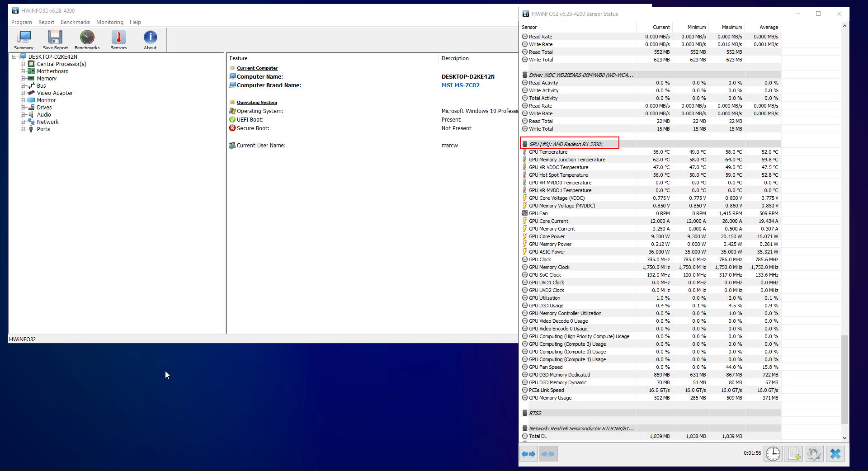The height and width of the screenshot is (471, 868).
Task: Reset min/max values with the clock icon
Action: [x=773, y=454]
